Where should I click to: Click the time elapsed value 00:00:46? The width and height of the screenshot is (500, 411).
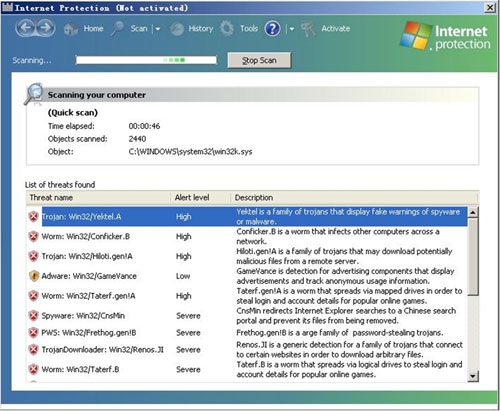click(144, 126)
